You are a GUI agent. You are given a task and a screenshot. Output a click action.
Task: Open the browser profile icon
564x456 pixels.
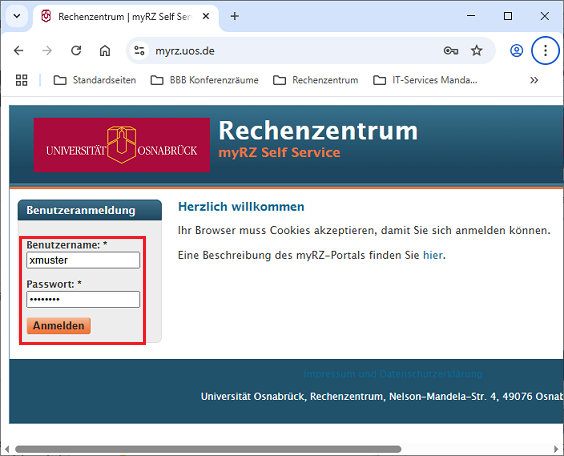click(517, 51)
